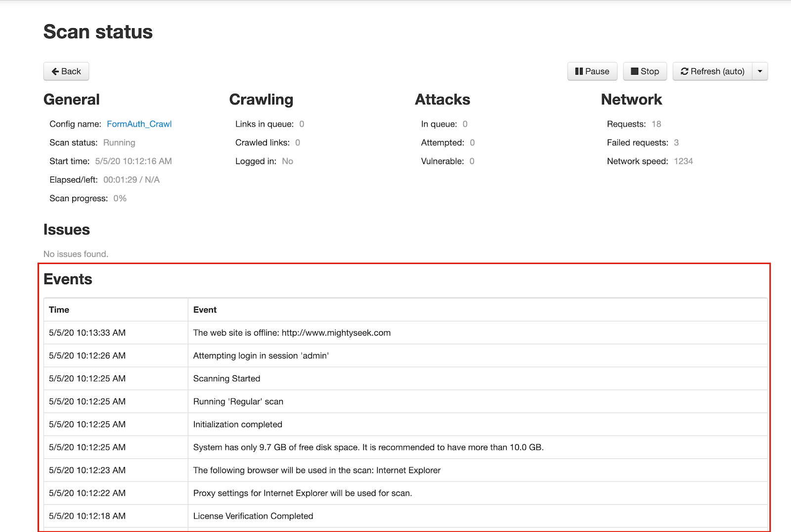Click the 'License Verification Completed' event
Image resolution: width=791 pixels, height=532 pixels.
253,516
